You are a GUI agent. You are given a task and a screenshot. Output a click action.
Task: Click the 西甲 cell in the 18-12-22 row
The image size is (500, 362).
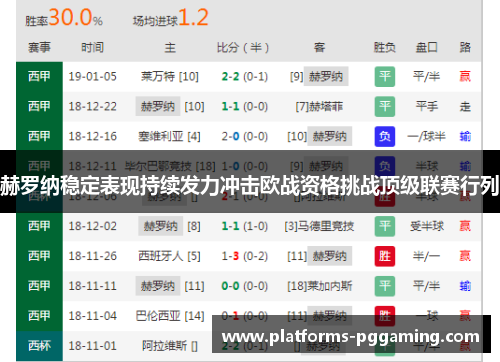[x=39, y=107]
